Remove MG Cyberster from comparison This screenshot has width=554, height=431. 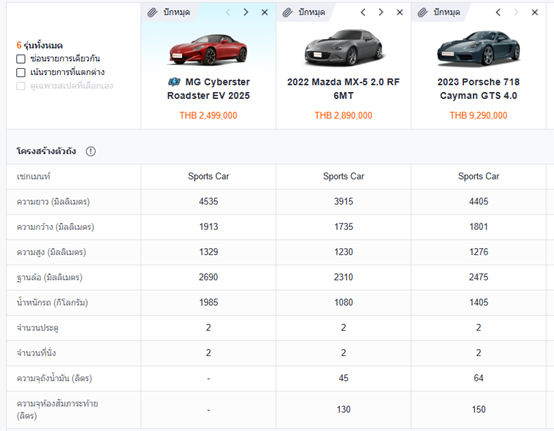click(265, 12)
